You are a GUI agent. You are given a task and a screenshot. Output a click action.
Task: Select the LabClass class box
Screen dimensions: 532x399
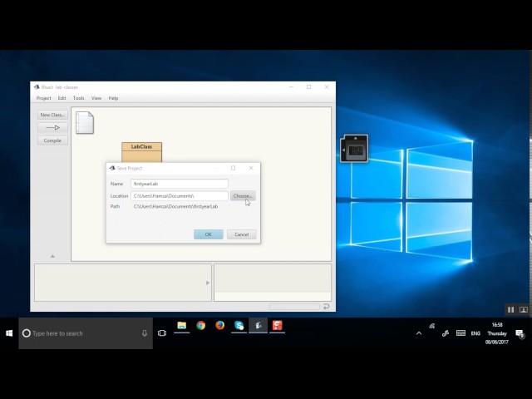point(141,152)
